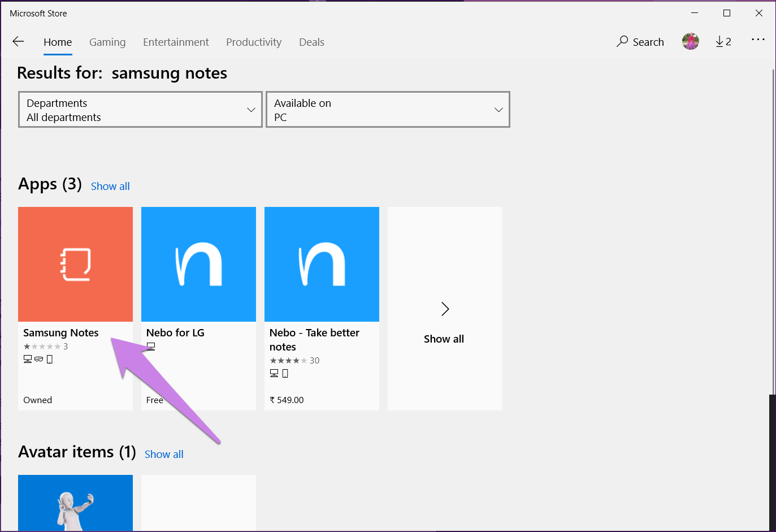Open the See more ellipsis menu
776x532 pixels.
click(x=758, y=40)
